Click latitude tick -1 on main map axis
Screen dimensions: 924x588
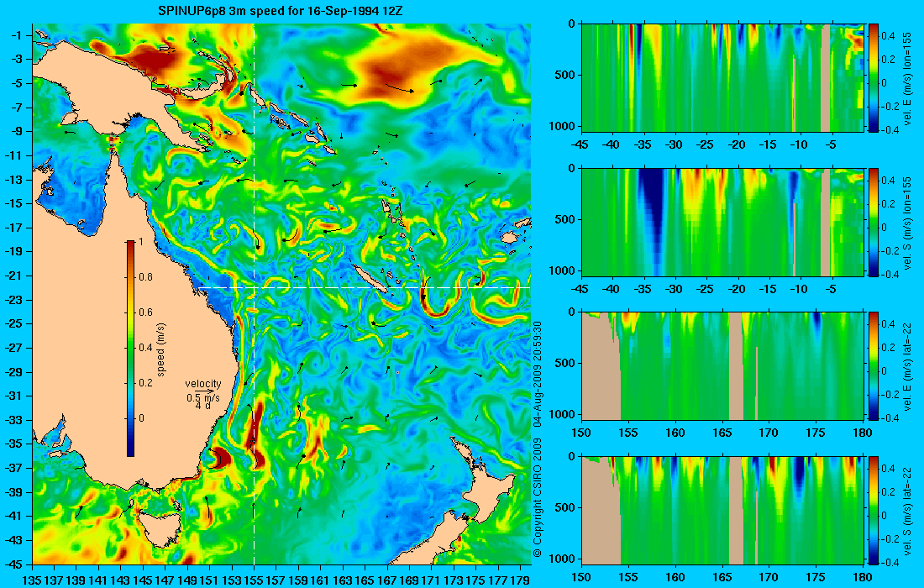(x=17, y=34)
